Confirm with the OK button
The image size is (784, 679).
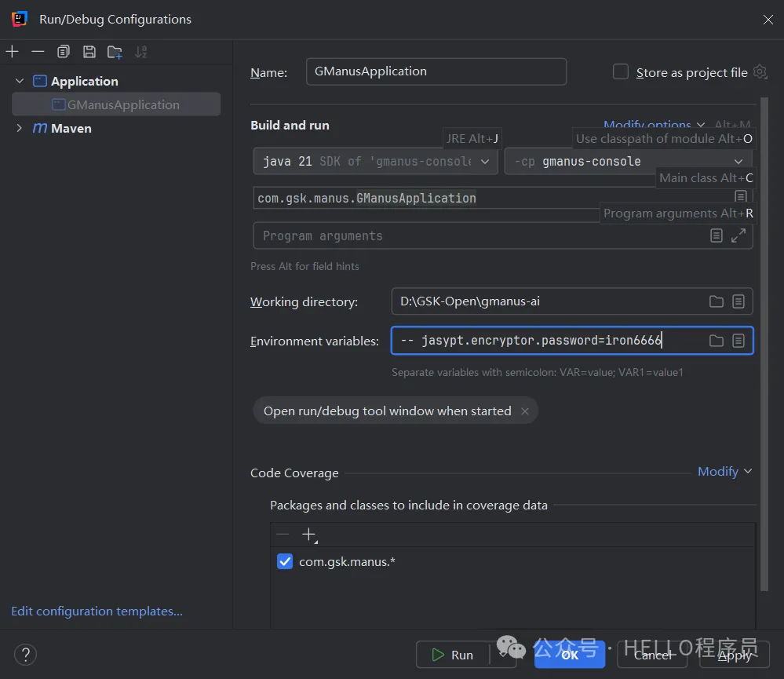point(570,655)
